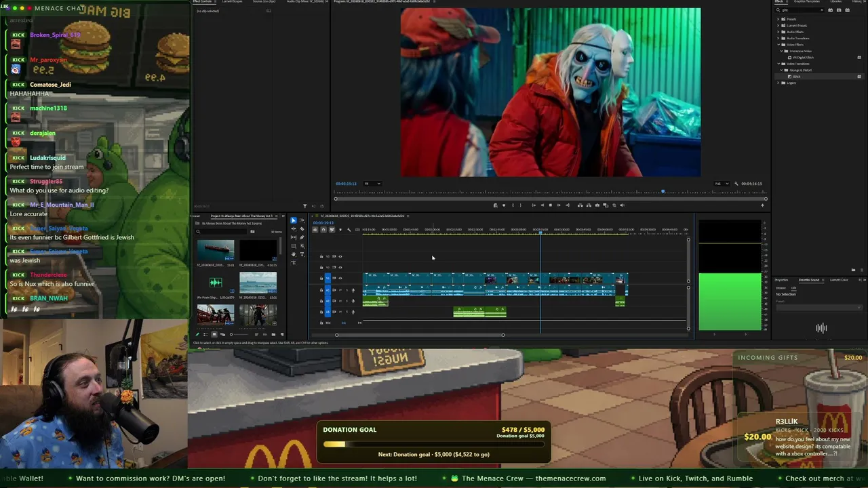The image size is (868, 488).
Task: Click the Export Frame camera icon
Action: point(597,205)
